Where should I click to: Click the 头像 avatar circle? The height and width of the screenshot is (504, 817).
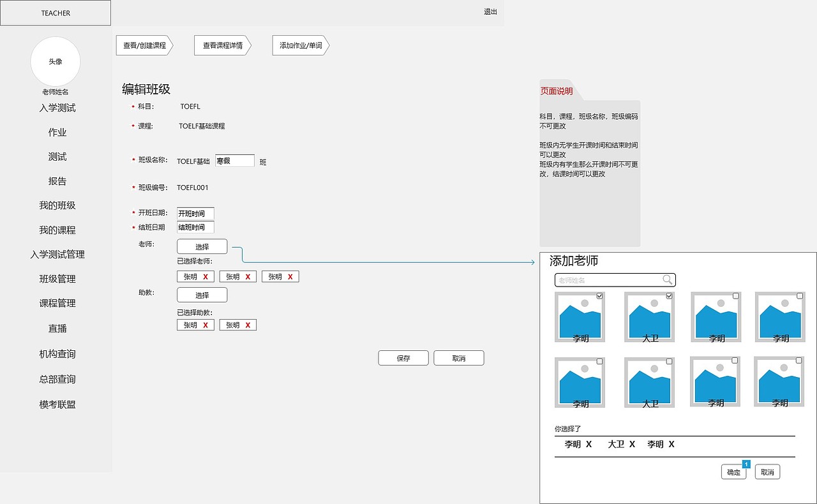tap(56, 61)
